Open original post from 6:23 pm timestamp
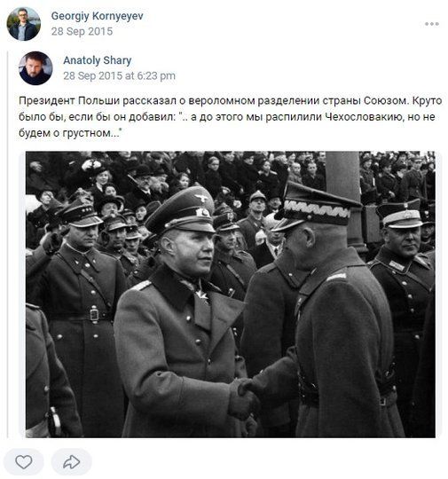448x479 pixels. point(119,75)
